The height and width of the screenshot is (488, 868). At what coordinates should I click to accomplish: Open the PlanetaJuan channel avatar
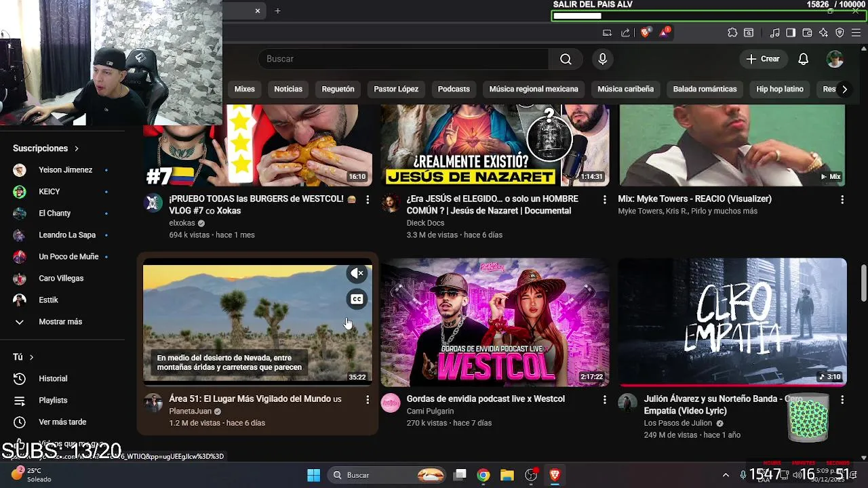point(153,403)
